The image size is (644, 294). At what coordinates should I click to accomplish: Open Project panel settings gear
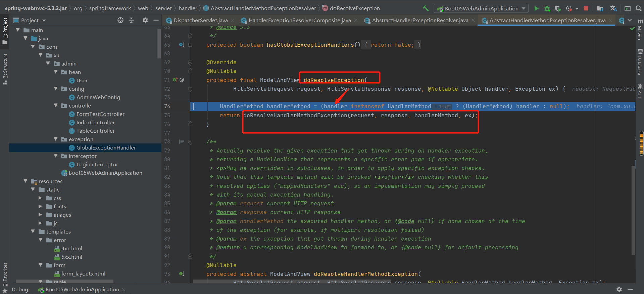pyautogui.click(x=145, y=20)
